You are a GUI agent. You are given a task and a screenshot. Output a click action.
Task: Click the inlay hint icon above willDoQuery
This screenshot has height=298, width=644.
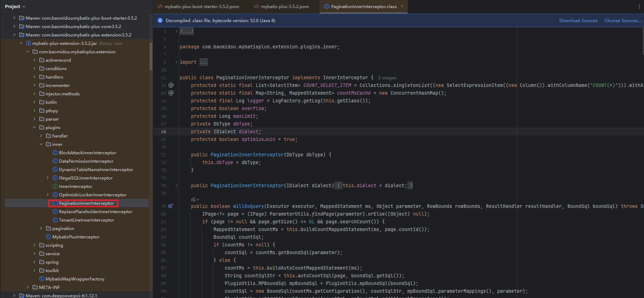click(193, 199)
